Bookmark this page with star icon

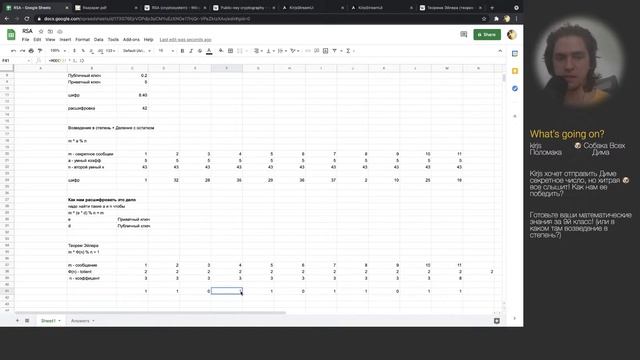pos(484,19)
